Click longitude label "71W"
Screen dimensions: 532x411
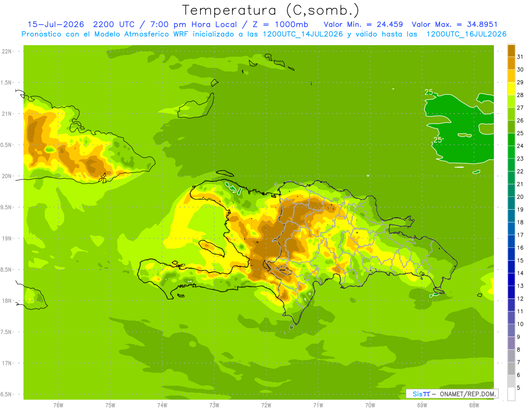tap(318, 405)
